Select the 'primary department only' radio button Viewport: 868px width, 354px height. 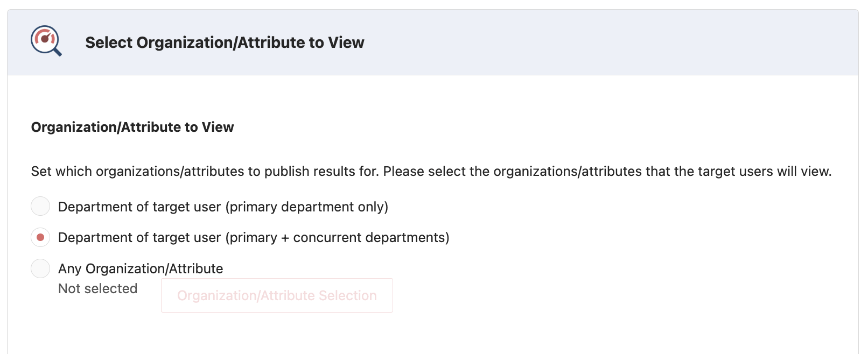pos(40,206)
